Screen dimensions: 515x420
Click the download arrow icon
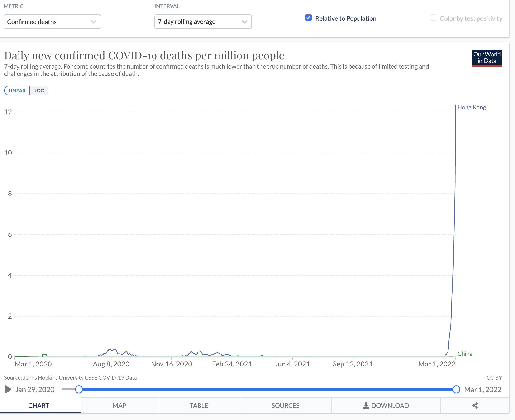pyautogui.click(x=366, y=405)
